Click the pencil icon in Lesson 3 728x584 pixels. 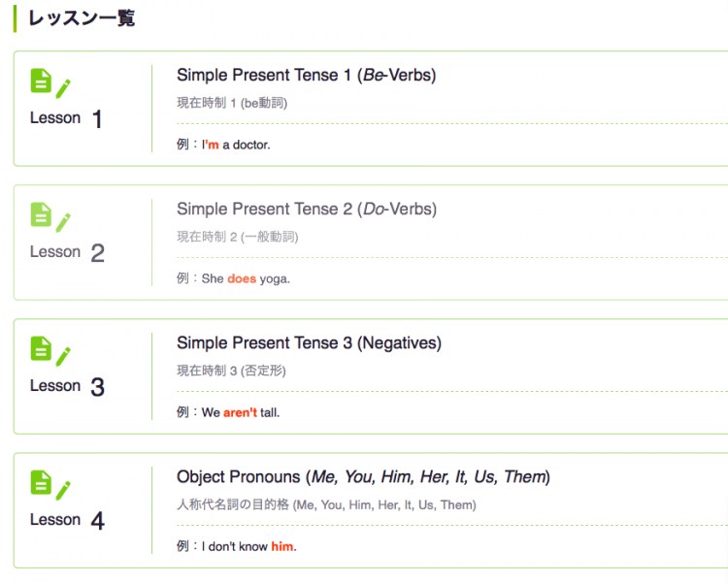click(x=63, y=357)
